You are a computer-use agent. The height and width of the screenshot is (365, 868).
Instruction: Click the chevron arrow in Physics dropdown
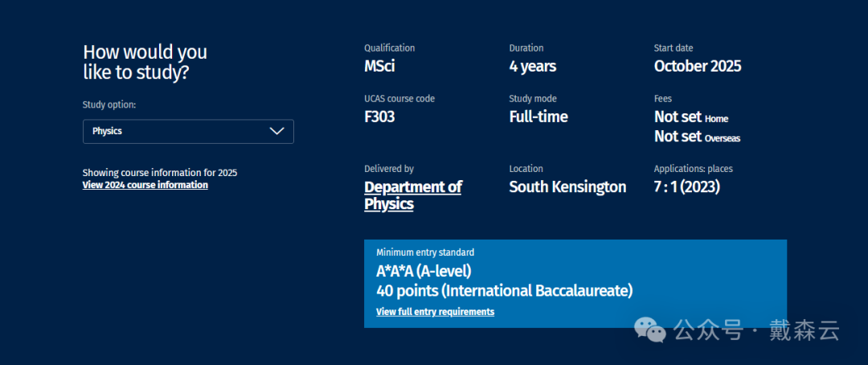pos(277,131)
